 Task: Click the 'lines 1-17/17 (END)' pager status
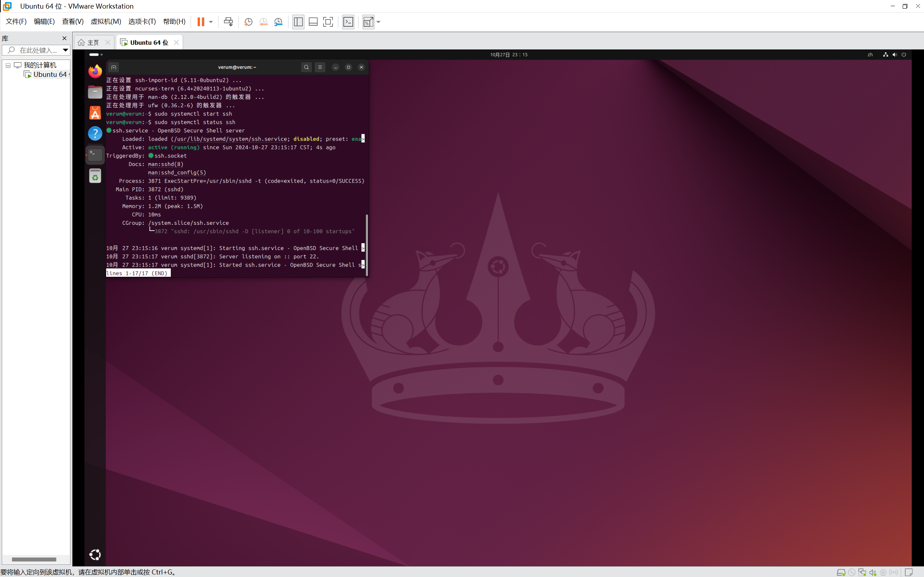[138, 273]
